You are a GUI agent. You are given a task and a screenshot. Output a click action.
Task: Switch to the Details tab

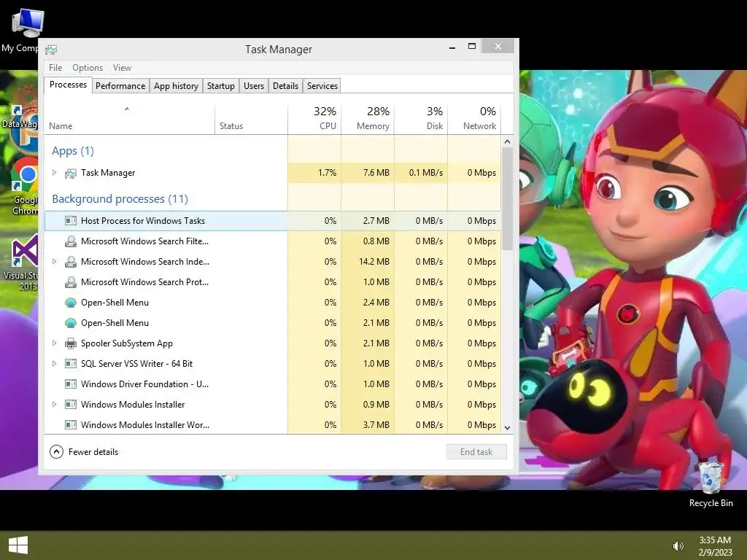(x=286, y=86)
